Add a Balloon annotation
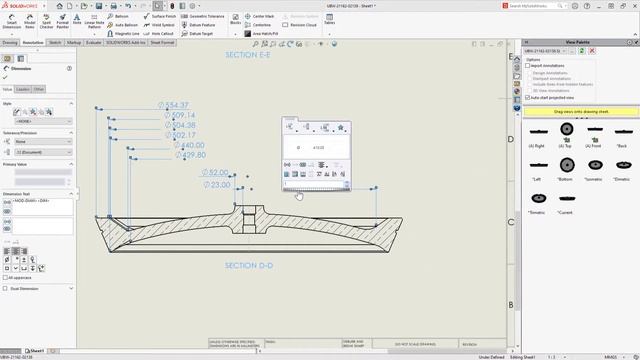The height and width of the screenshot is (360, 640). coord(118,16)
